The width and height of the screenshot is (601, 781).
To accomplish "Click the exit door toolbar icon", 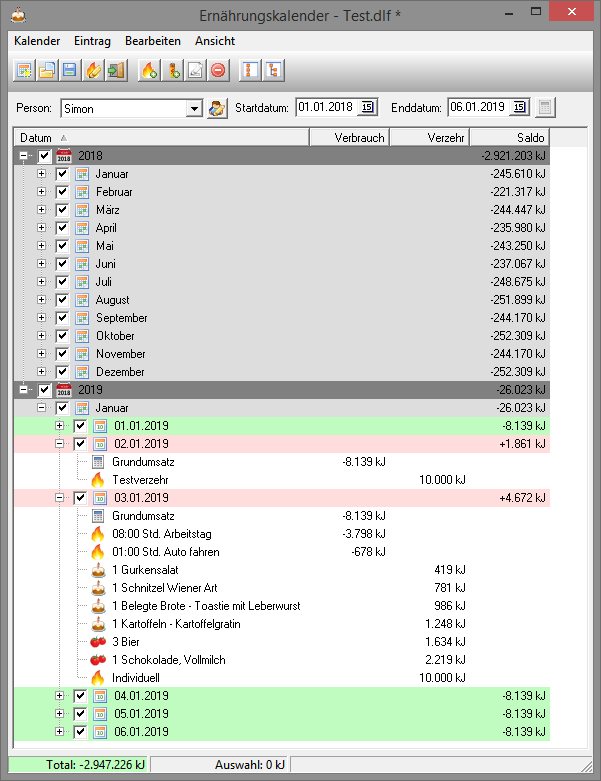I will (x=116, y=71).
